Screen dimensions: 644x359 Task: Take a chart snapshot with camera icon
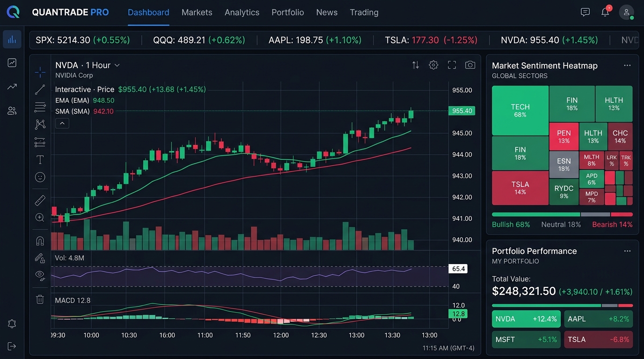click(470, 65)
